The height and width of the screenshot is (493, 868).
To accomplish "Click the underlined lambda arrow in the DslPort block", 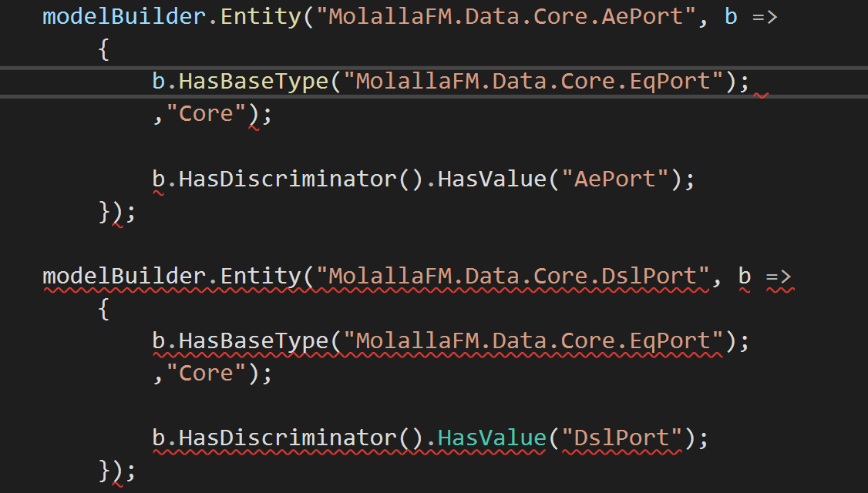I will (779, 276).
